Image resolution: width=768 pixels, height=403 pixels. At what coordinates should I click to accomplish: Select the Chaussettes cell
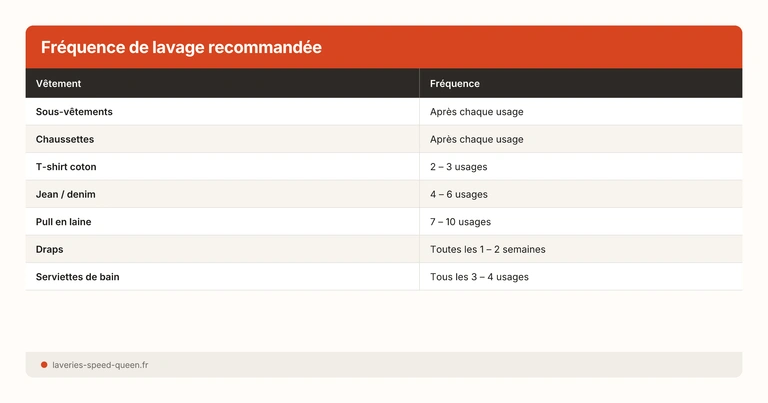(x=65, y=139)
